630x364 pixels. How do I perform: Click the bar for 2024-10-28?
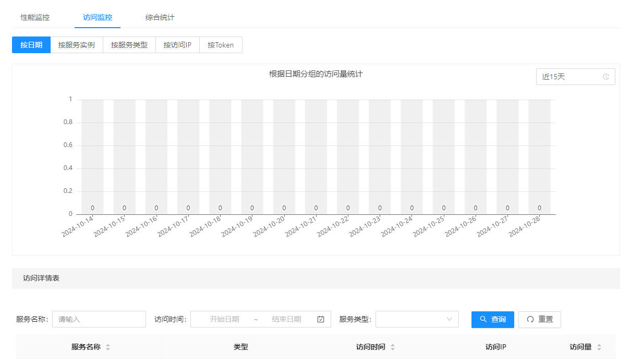pos(539,157)
